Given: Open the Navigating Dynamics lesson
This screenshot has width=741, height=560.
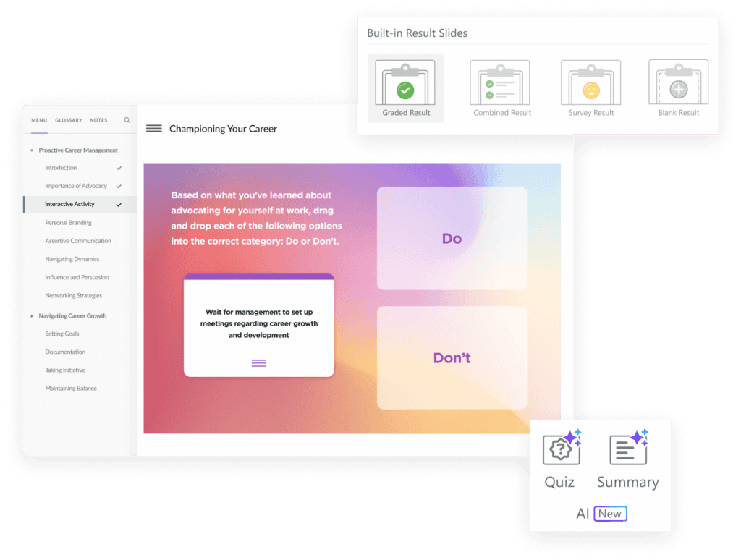Looking at the screenshot, I should click(x=72, y=260).
